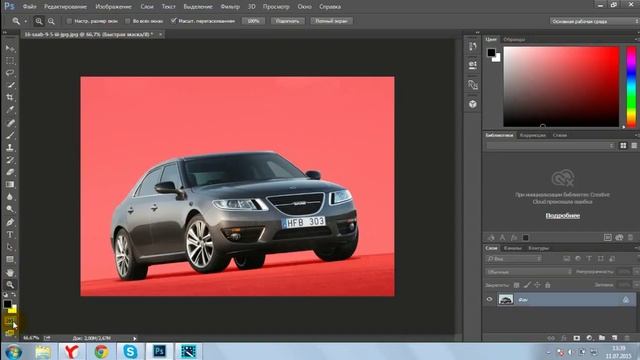Select the Quick Selection tool
Screen dimensions: 640x360
pyautogui.click(x=10, y=85)
